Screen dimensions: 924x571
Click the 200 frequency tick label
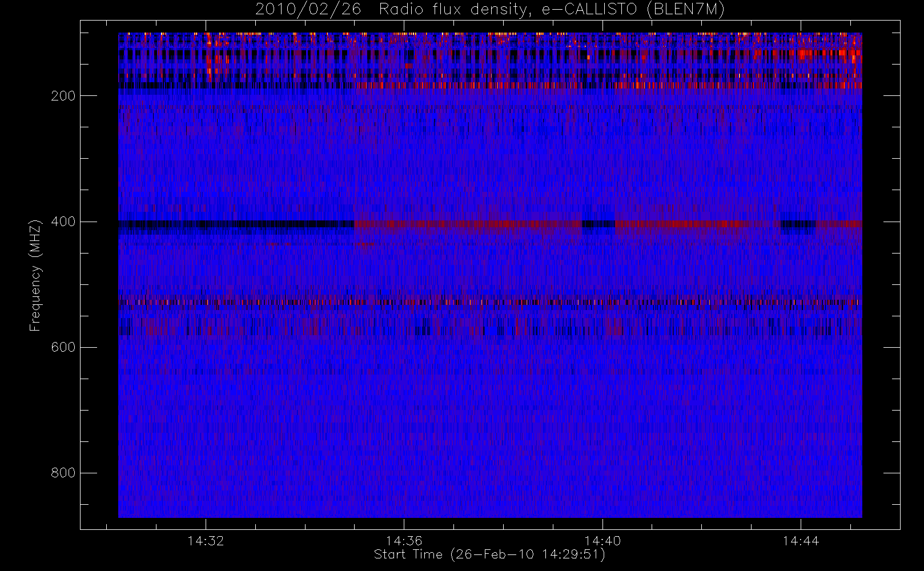tap(63, 96)
